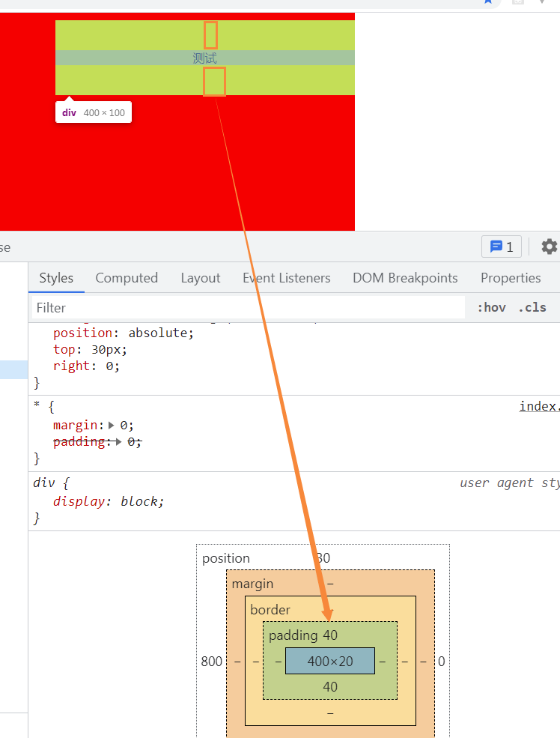Edit the 'absolute' position value

click(158, 333)
